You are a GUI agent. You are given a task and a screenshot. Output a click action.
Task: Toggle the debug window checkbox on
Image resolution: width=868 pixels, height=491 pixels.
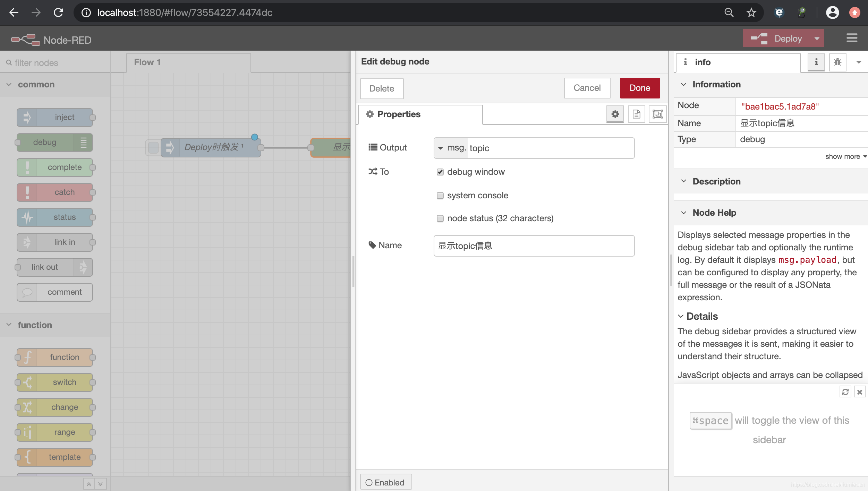click(x=440, y=172)
